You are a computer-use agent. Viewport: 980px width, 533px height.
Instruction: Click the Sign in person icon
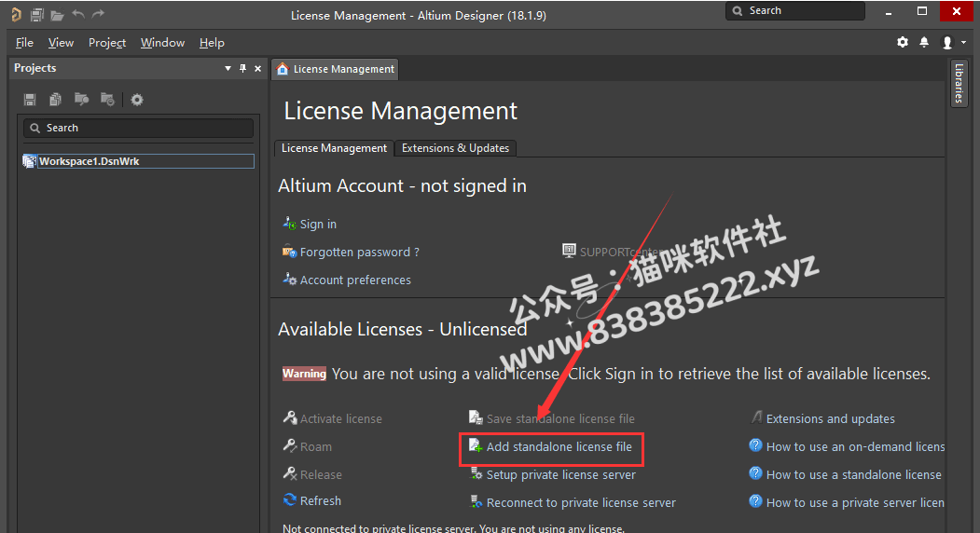(x=289, y=223)
